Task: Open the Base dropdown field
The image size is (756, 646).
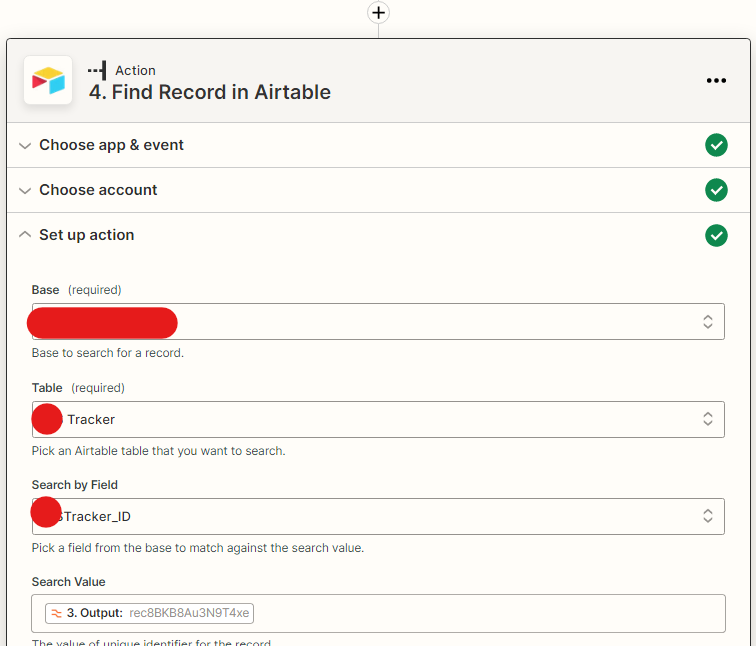Action: [378, 322]
